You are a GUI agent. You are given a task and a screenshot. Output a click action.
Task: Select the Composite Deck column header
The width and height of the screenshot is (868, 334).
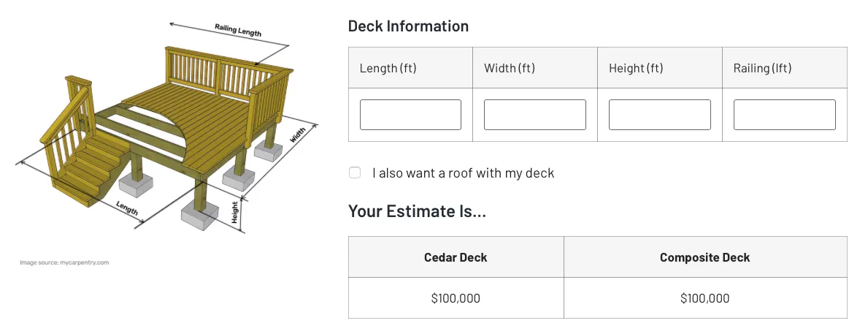pos(704,257)
